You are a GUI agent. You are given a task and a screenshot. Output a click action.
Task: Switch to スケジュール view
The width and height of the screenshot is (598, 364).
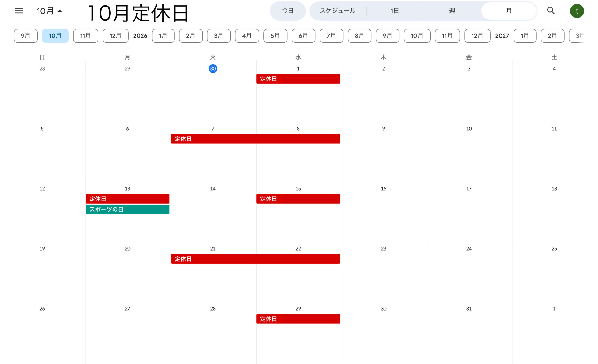tap(338, 11)
